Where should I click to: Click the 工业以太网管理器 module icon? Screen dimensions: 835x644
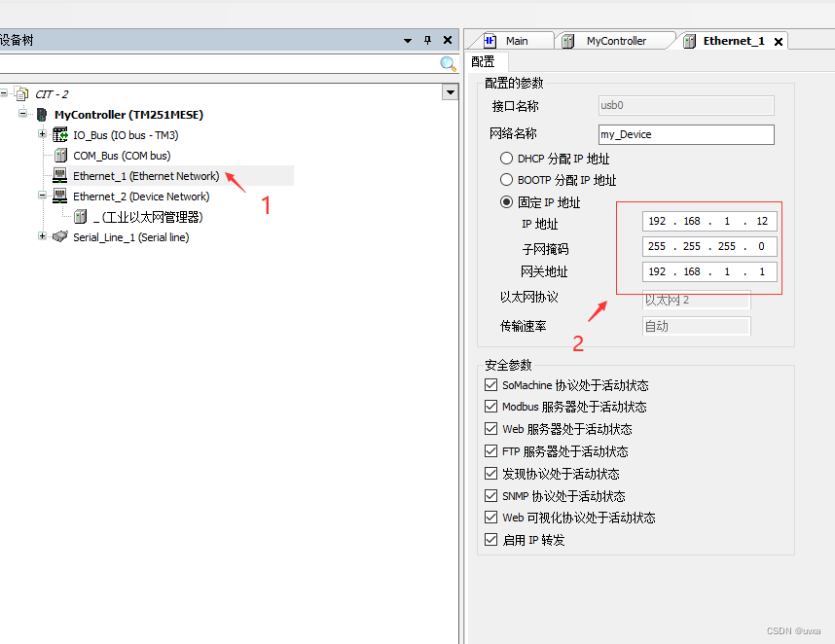80,216
